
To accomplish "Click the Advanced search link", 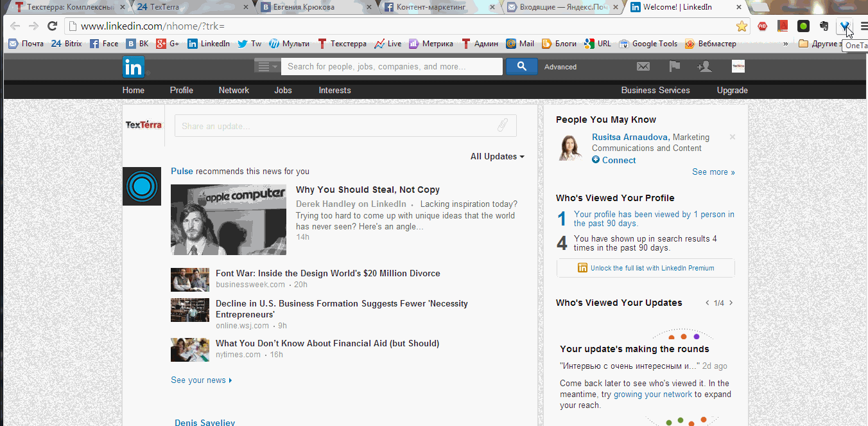I will 560,67.
